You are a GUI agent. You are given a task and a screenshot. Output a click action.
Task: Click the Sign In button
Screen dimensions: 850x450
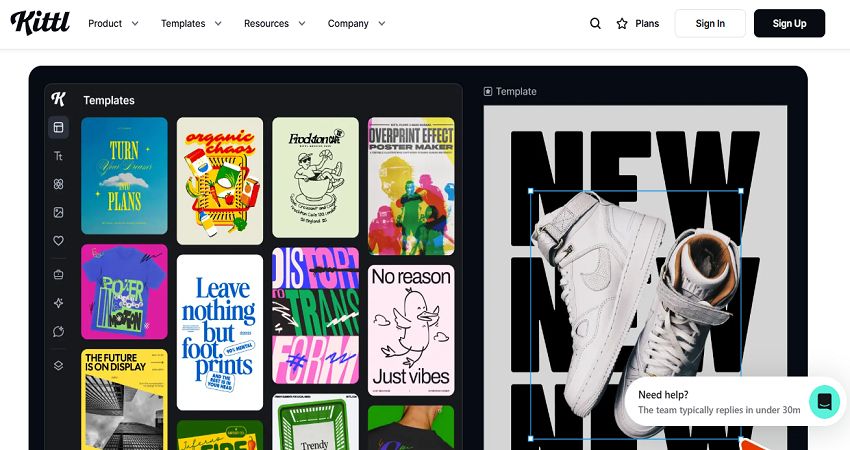tap(710, 23)
